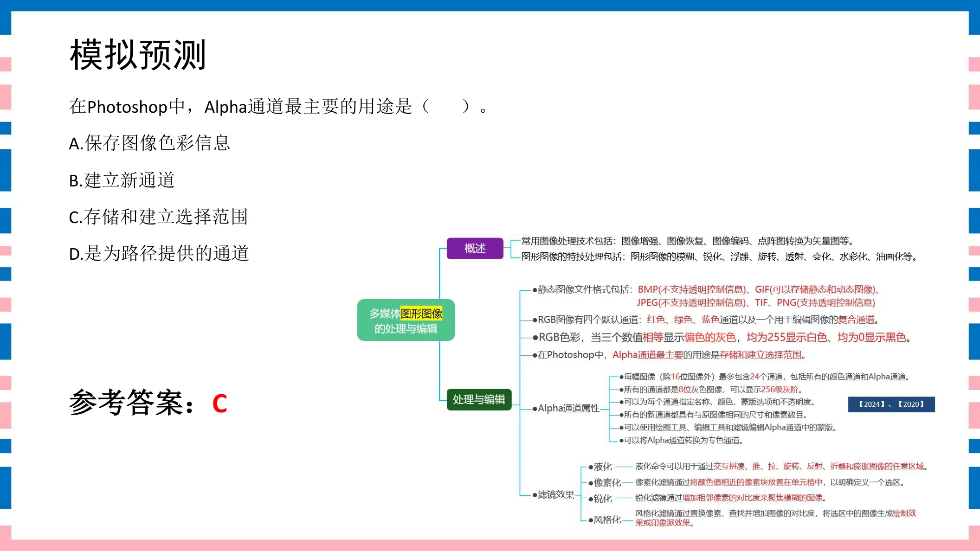The width and height of the screenshot is (980, 551).
Task: Click the 静态图像文件格式包括 bullet
Action: pyautogui.click(x=706, y=289)
